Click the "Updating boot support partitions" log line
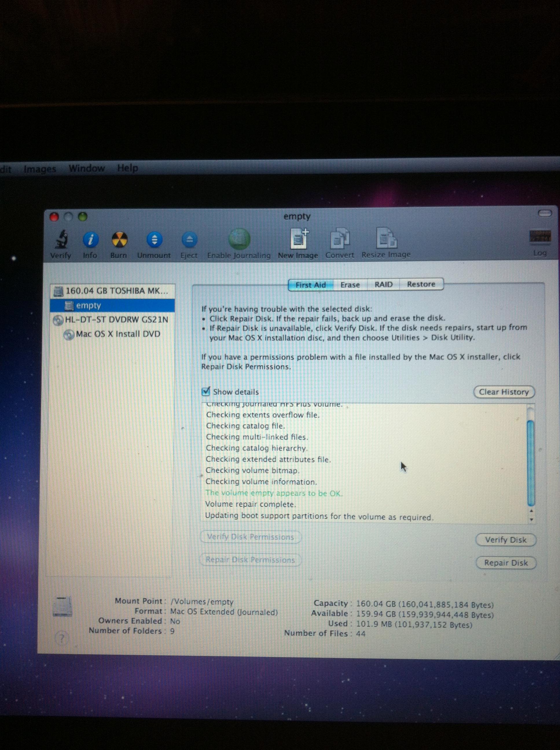Image resolution: width=560 pixels, height=750 pixels. [x=319, y=516]
